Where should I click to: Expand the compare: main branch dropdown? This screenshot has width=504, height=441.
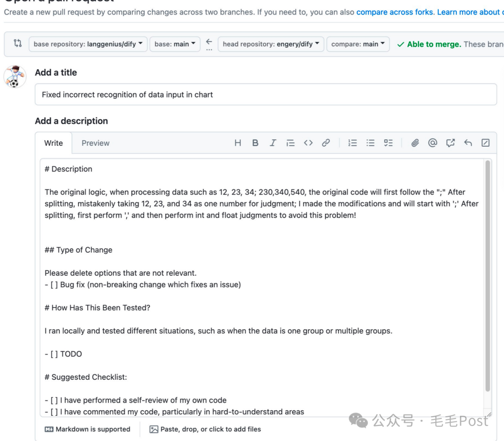point(358,44)
